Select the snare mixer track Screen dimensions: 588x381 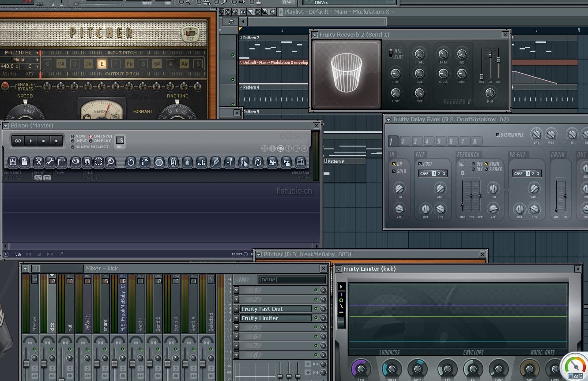105,304
